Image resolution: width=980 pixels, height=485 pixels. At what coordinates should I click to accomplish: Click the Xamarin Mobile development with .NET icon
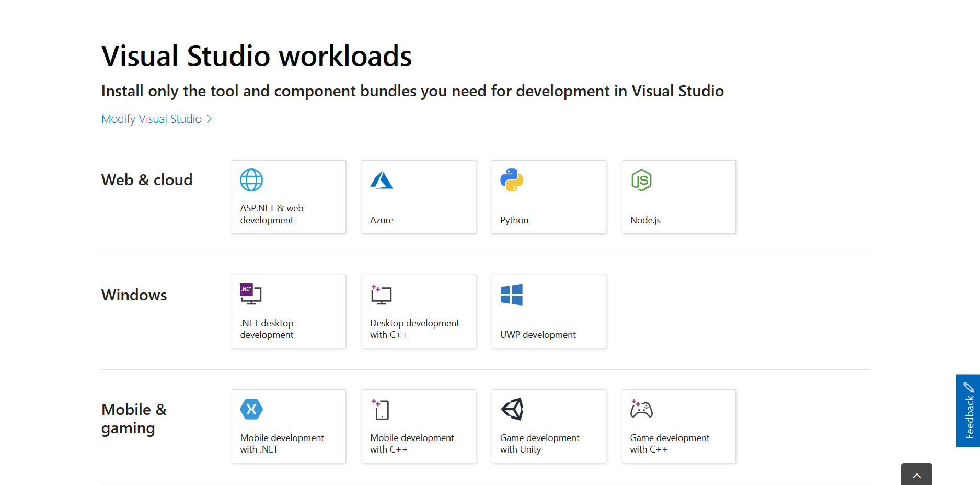click(x=251, y=409)
